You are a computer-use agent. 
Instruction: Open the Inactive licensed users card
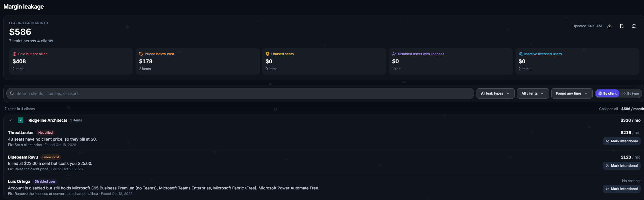tap(577, 61)
